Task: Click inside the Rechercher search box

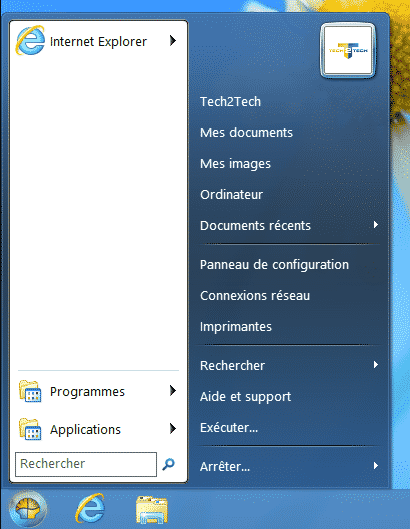Action: (86, 464)
